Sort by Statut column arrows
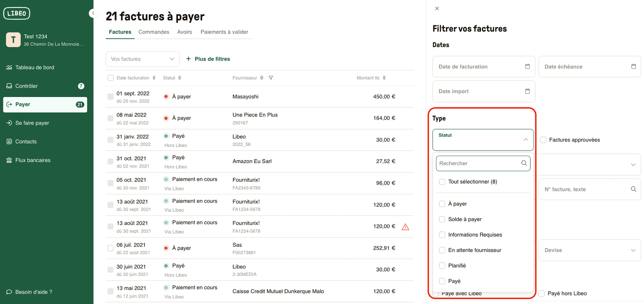 pyautogui.click(x=180, y=78)
